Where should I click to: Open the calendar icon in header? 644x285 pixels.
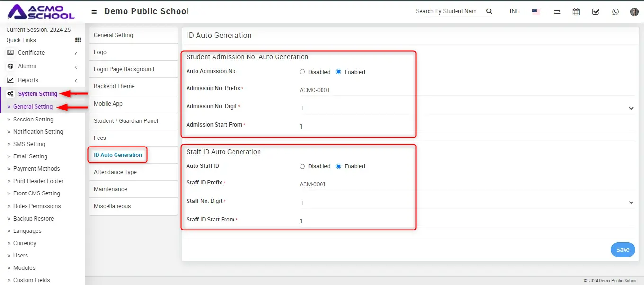click(x=576, y=12)
